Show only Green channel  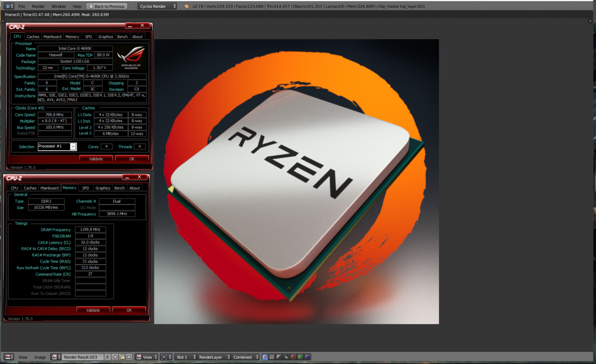click(x=300, y=357)
